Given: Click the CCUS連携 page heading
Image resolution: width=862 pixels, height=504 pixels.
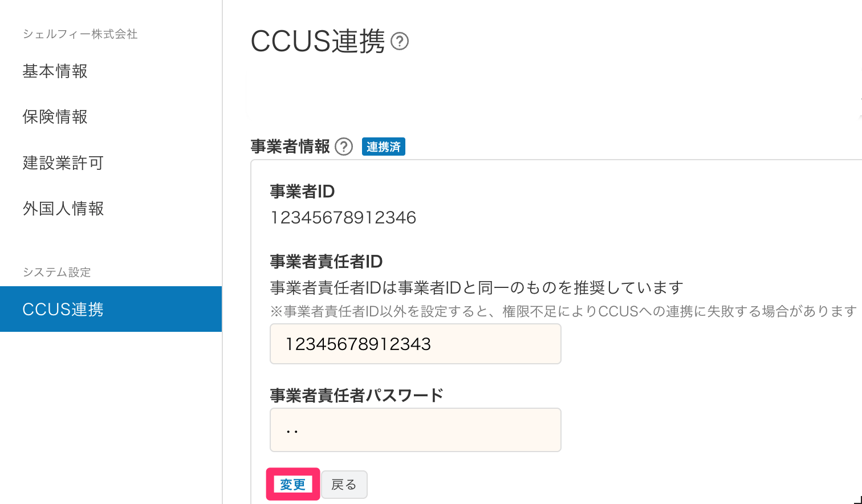Looking at the screenshot, I should pyautogui.click(x=318, y=42).
